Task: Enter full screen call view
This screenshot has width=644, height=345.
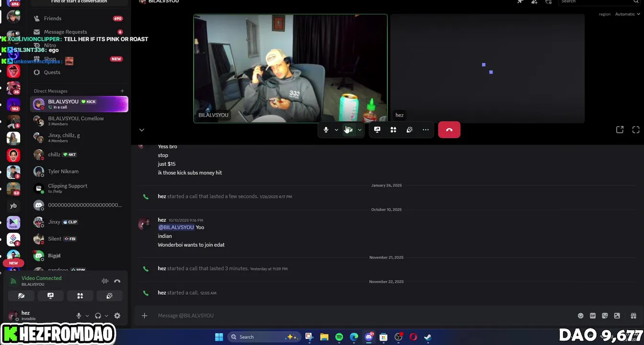Action: pyautogui.click(x=636, y=130)
